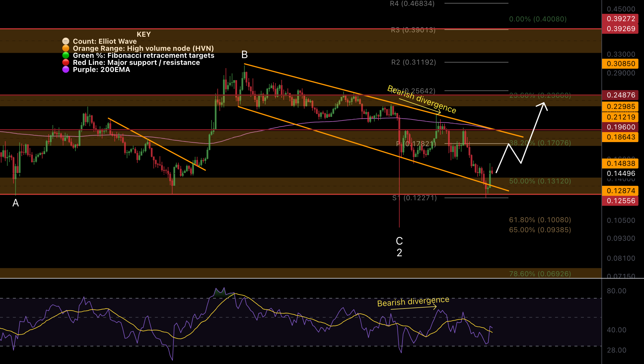Click the purple 200EMA key circle
The height and width of the screenshot is (364, 644).
[66, 69]
